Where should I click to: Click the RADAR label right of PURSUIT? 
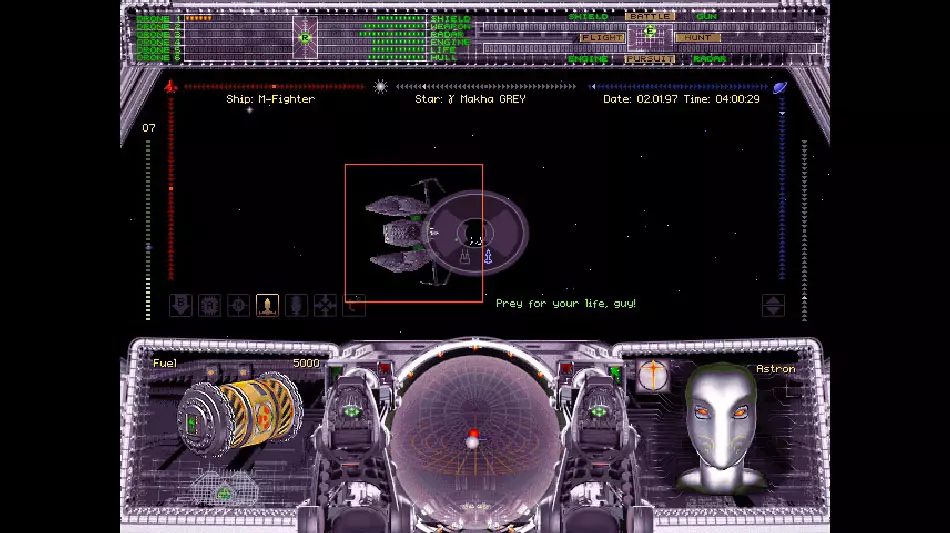[x=709, y=59]
